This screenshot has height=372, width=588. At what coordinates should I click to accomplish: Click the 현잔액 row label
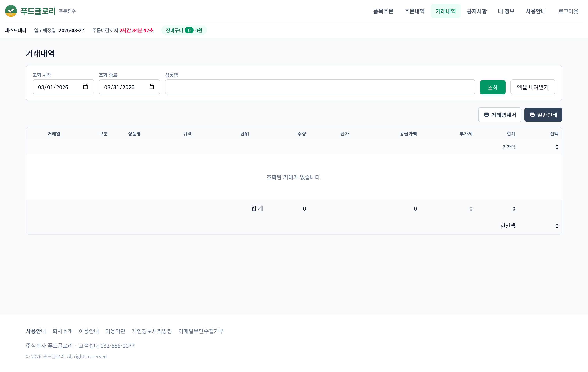pyautogui.click(x=508, y=226)
